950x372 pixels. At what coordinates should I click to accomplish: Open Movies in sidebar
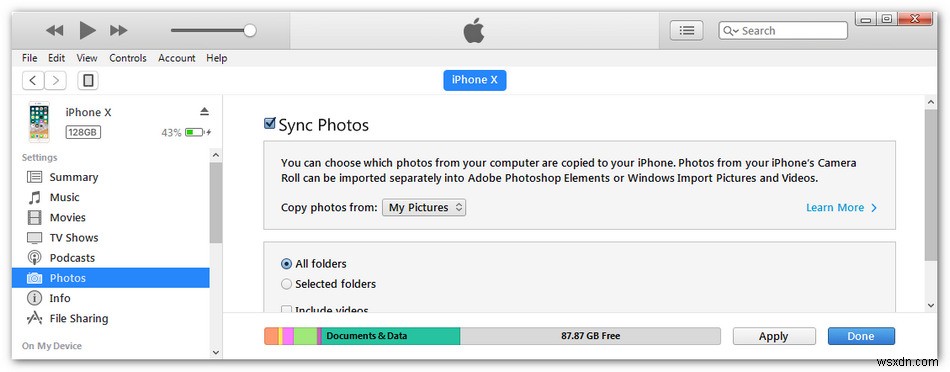point(110,218)
